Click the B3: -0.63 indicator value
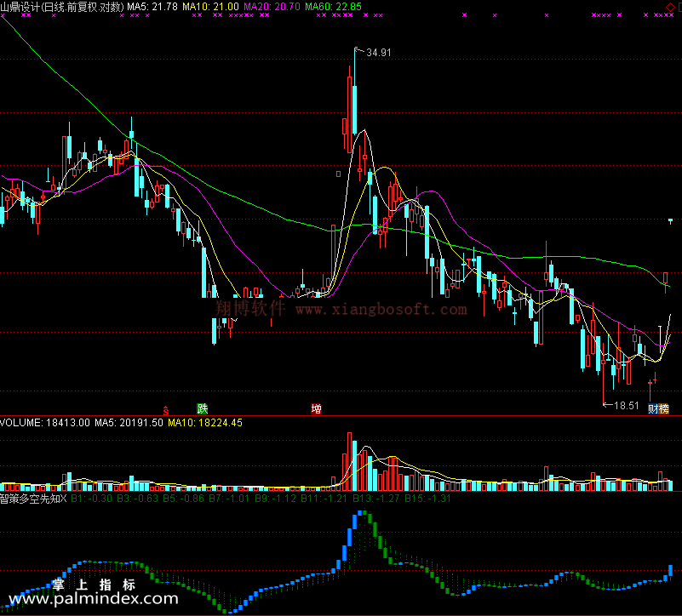682x616 pixels. tap(137, 499)
